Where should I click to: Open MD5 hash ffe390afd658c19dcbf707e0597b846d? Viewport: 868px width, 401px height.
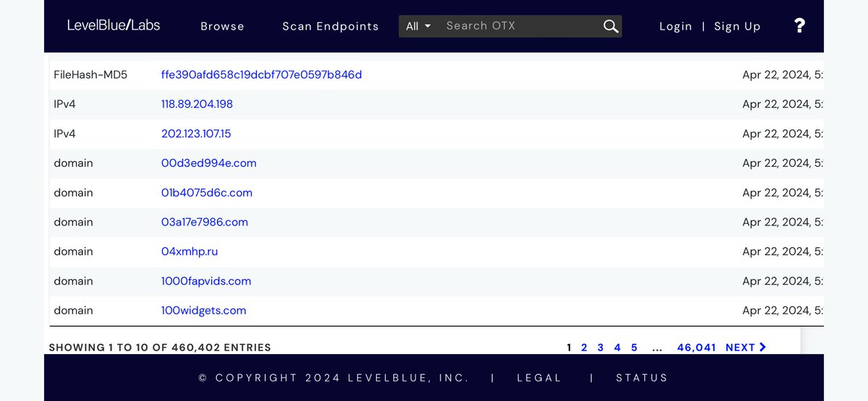pos(261,74)
